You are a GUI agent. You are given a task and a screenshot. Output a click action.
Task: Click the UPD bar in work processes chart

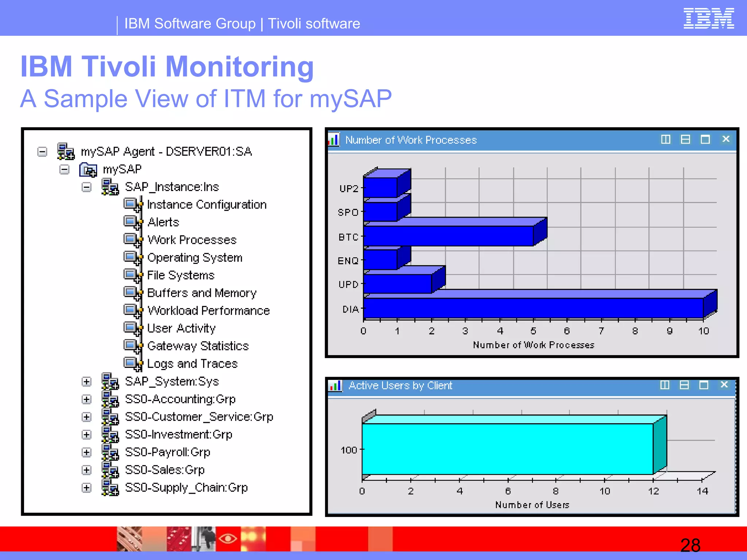coord(398,284)
